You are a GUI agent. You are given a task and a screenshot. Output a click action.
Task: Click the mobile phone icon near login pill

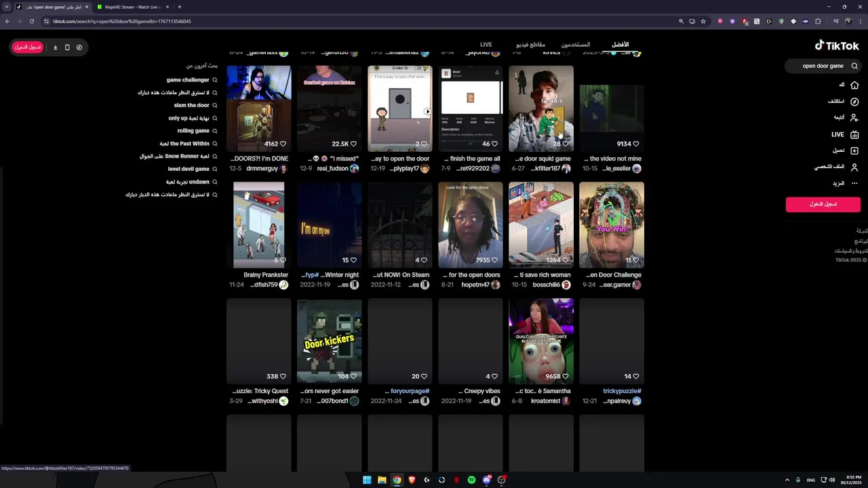pyautogui.click(x=67, y=47)
